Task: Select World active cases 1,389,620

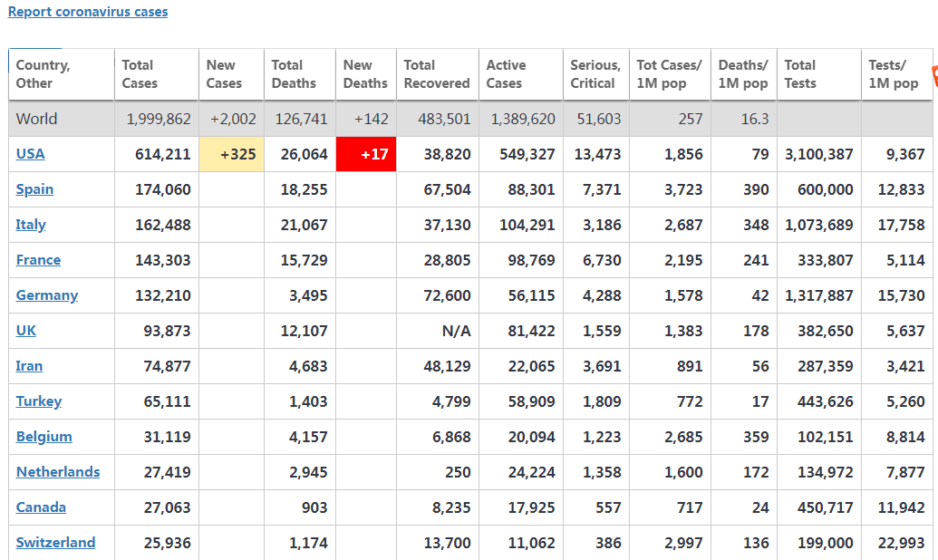Action: (521, 119)
